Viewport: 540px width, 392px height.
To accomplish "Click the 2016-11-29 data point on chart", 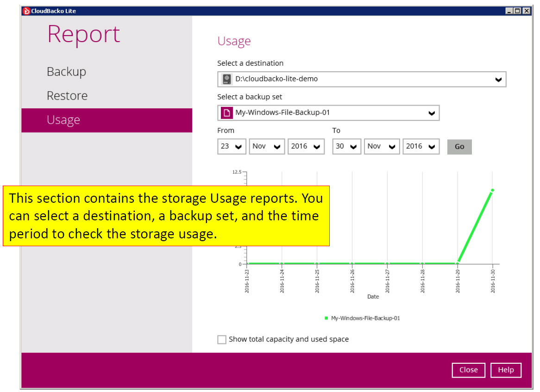I will click(458, 264).
